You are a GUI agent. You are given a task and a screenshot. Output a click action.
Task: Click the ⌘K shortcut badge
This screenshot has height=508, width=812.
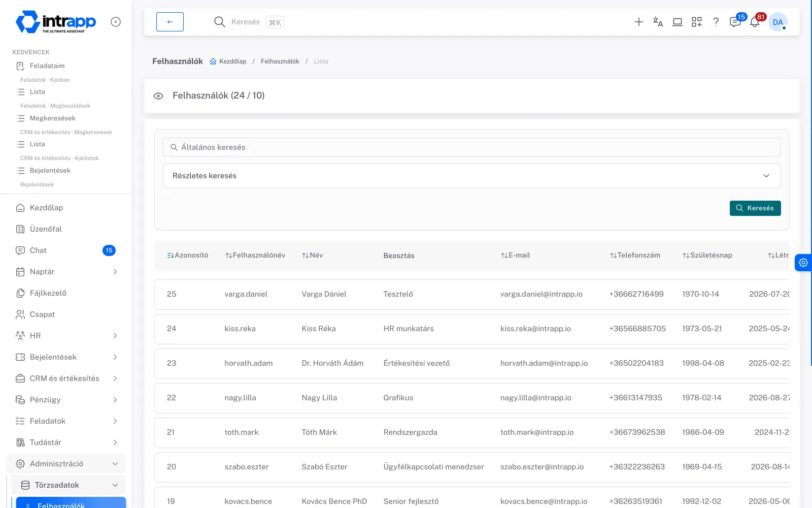[x=275, y=22]
